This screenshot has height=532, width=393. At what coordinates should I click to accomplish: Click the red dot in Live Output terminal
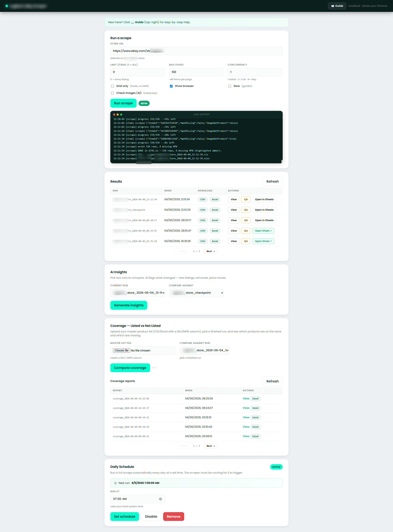[x=114, y=115]
